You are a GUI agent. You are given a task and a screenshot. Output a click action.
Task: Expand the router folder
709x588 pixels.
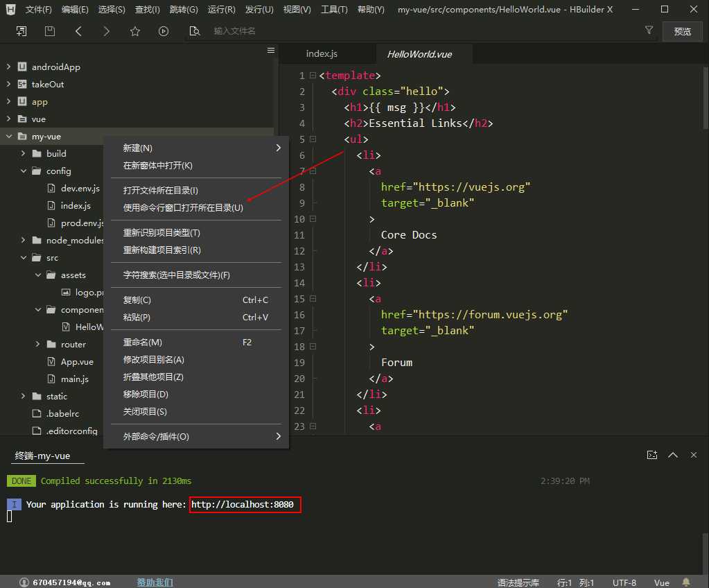(x=37, y=344)
